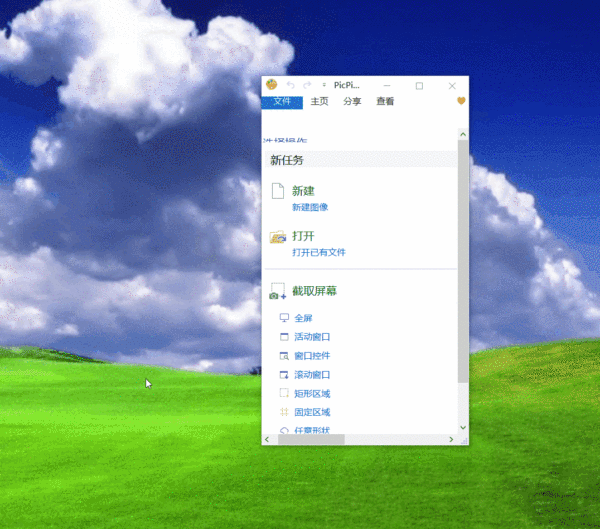Undo using the title bar arrow
The height and width of the screenshot is (529, 600).
point(290,85)
